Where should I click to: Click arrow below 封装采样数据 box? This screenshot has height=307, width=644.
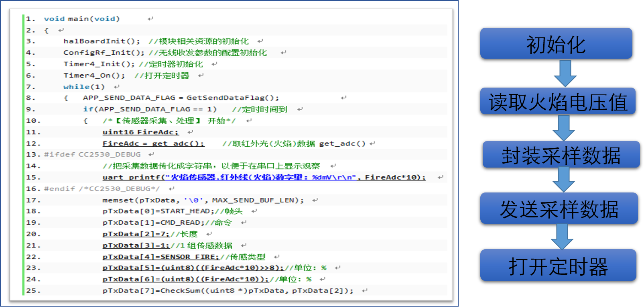[564, 180]
